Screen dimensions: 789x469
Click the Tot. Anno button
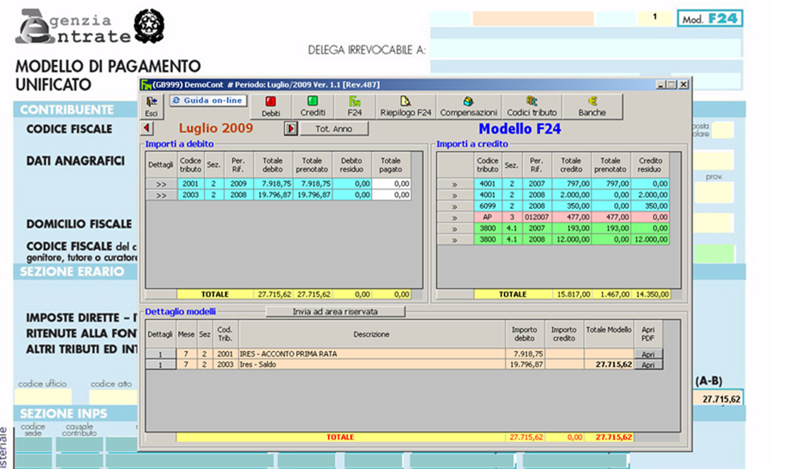333,129
